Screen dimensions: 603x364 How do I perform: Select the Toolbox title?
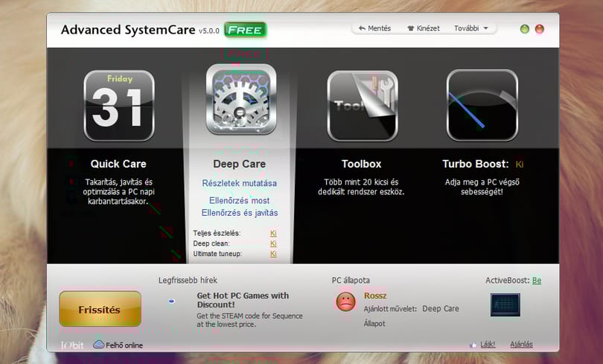pos(362,164)
